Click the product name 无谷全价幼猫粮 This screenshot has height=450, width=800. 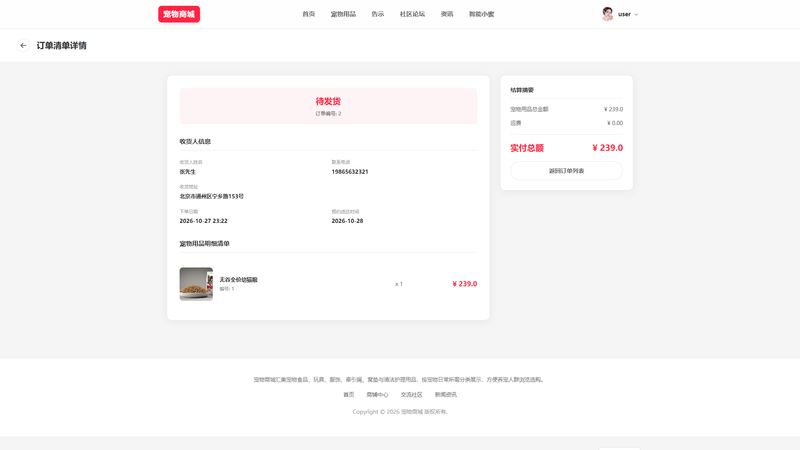pos(238,280)
